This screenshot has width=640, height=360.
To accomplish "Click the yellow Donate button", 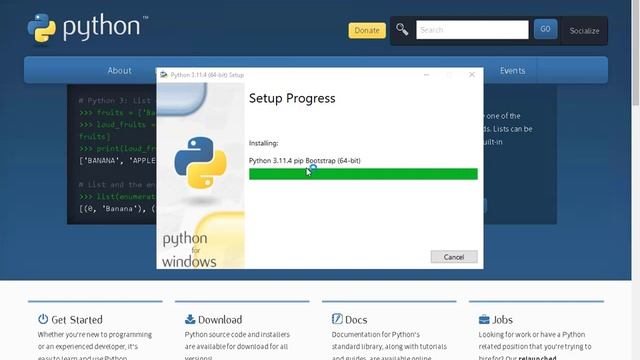I will click(x=367, y=30).
